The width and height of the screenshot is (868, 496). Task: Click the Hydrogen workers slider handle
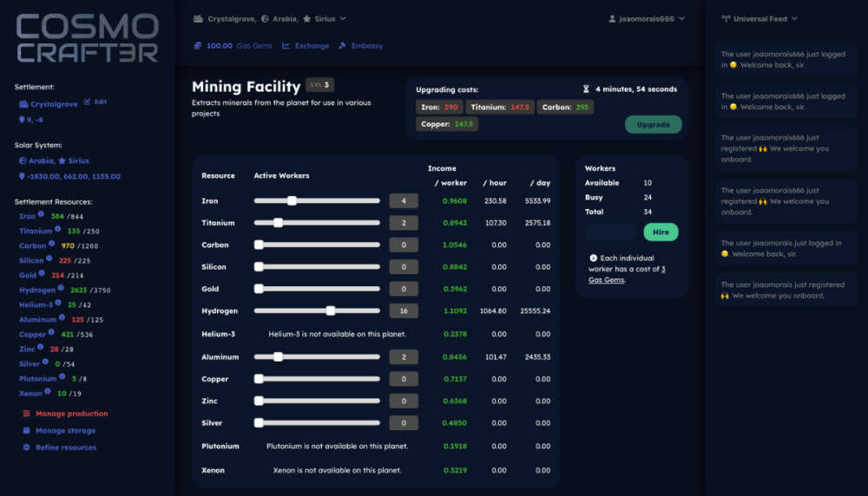click(x=331, y=310)
